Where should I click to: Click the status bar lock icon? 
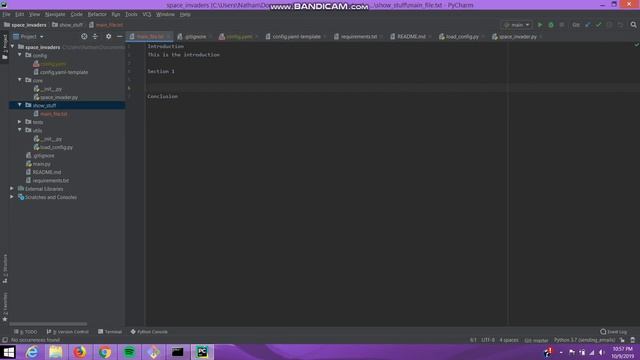pos(622,340)
